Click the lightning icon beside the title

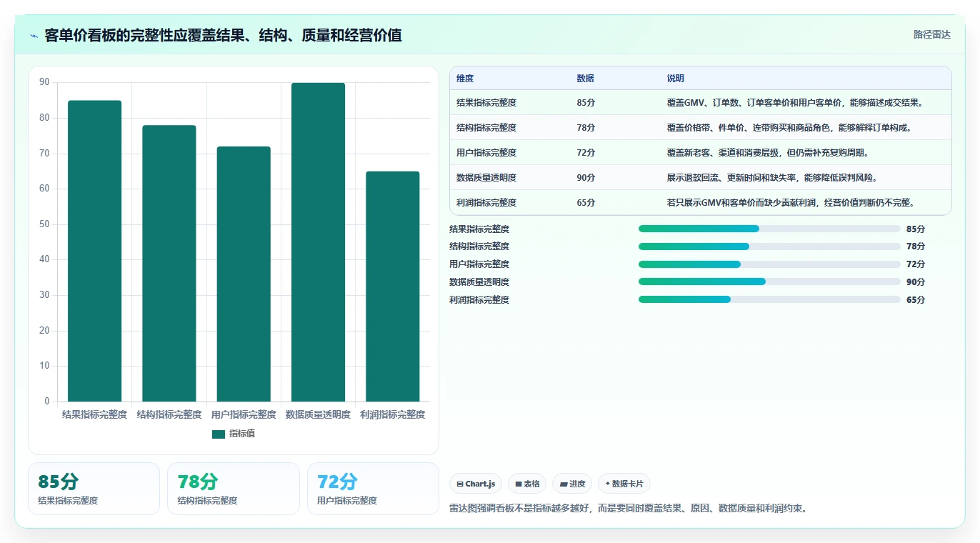coord(34,36)
